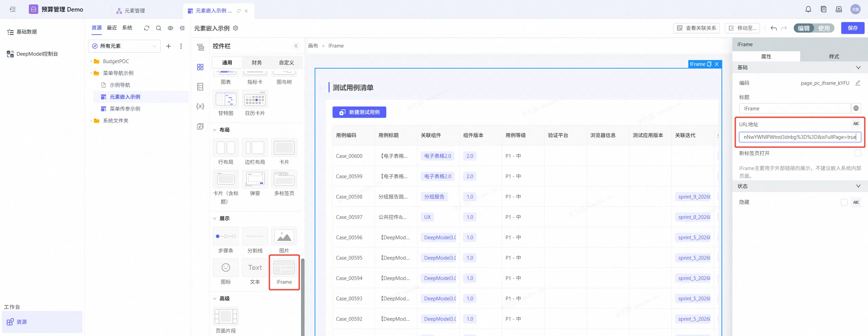Collapse the left sidebar menu icon
Viewport: 868px width, 336px height.
coord(13,10)
